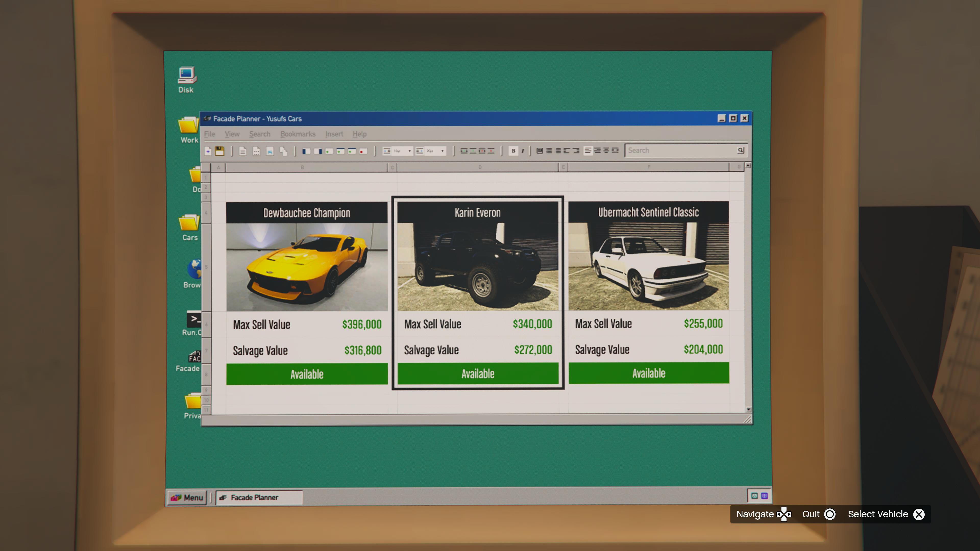This screenshot has width=980, height=551.
Task: Click the copy pages toolbar icon
Action: tap(284, 151)
